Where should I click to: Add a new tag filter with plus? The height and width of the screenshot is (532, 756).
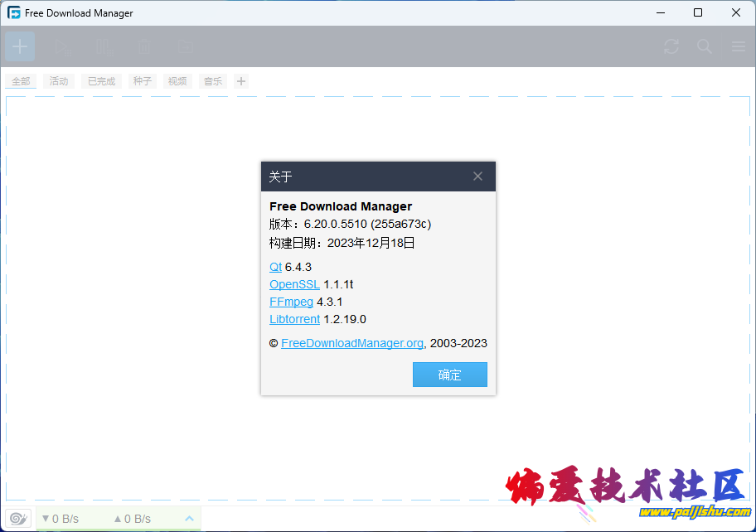pos(241,81)
